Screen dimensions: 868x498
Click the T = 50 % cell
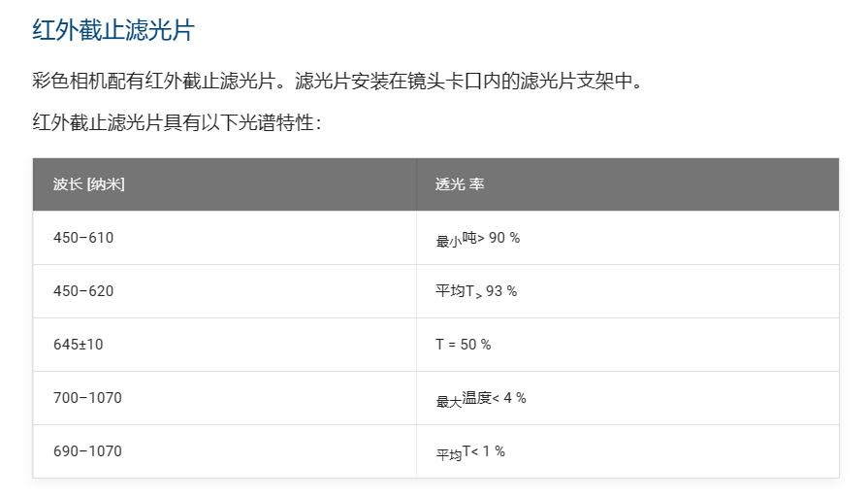[464, 345]
